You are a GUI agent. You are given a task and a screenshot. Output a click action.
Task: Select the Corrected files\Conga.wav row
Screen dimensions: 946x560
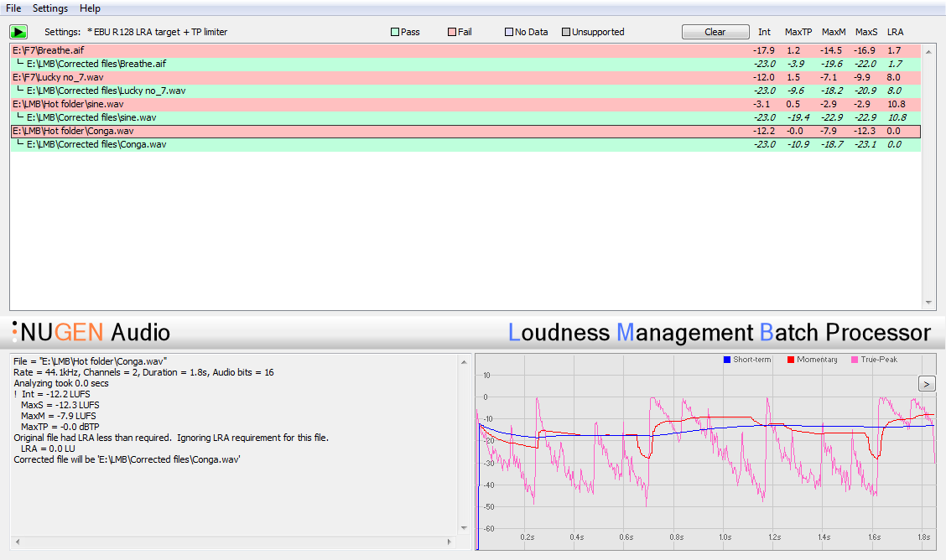(x=465, y=145)
